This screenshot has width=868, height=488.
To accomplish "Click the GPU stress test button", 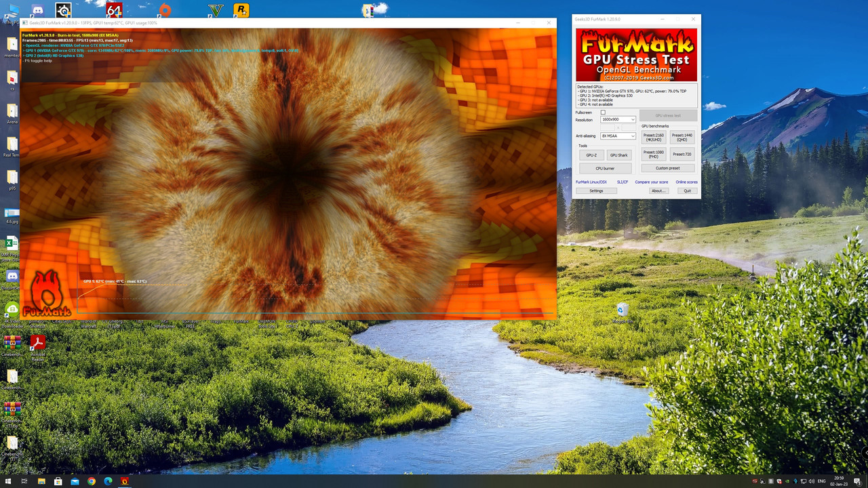I will click(668, 116).
